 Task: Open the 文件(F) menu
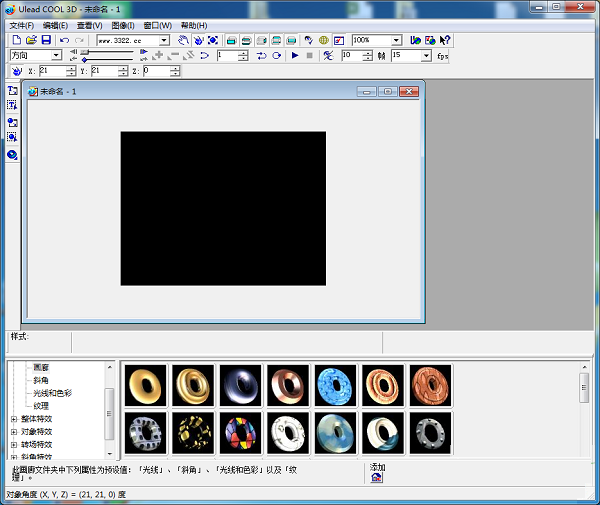[21, 25]
